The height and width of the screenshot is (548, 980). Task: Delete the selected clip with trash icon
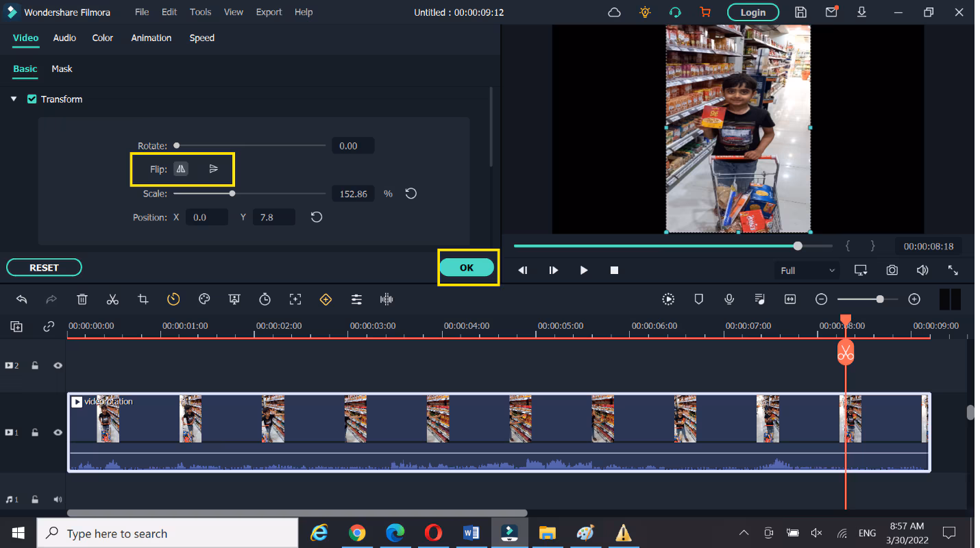click(x=82, y=299)
